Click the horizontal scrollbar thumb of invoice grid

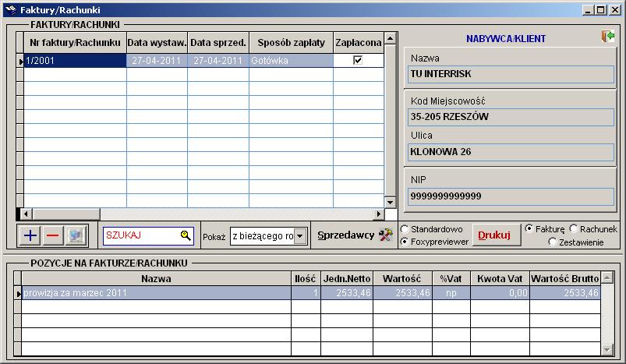click(65, 214)
